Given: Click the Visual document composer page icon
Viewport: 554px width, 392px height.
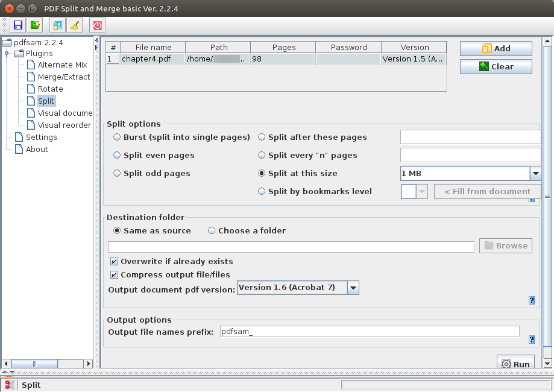Looking at the screenshot, I should pyautogui.click(x=31, y=113).
